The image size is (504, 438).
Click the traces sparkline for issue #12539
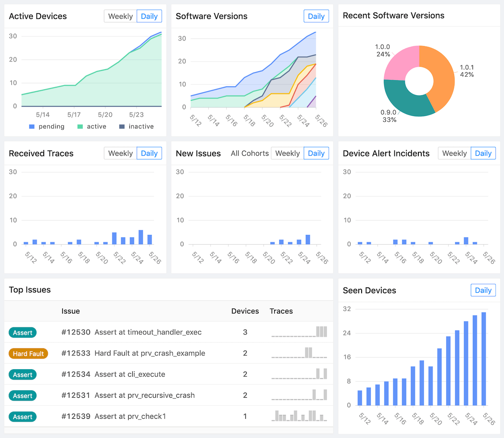(x=299, y=416)
